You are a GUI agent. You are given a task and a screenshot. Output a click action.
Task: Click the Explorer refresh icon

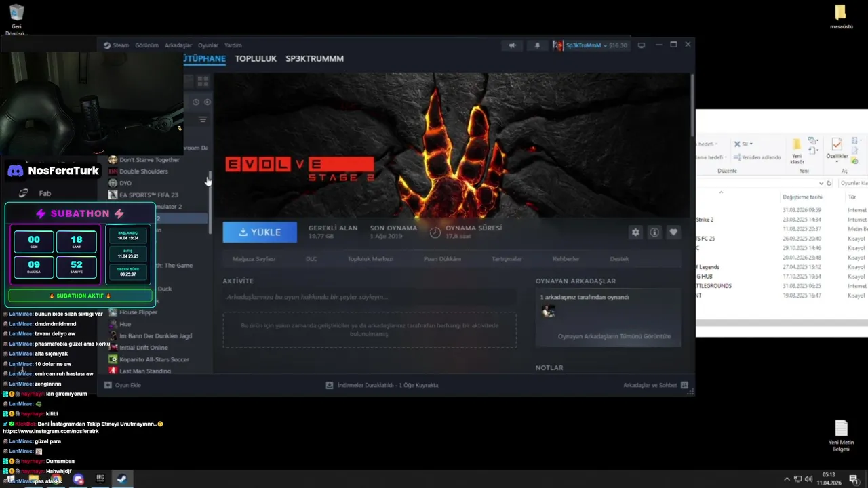(x=829, y=184)
